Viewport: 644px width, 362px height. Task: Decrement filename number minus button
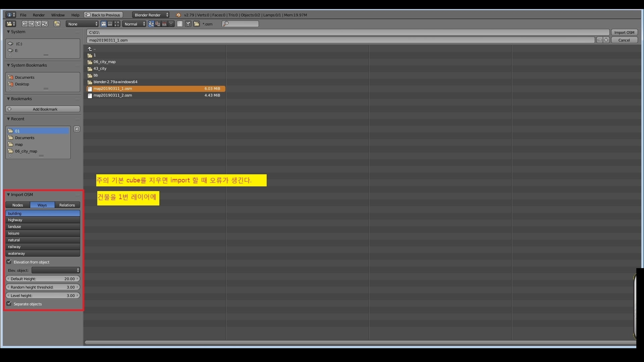(x=599, y=40)
